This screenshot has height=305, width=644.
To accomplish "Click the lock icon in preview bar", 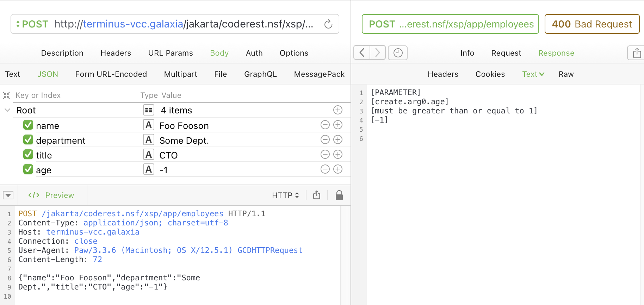I will [339, 195].
